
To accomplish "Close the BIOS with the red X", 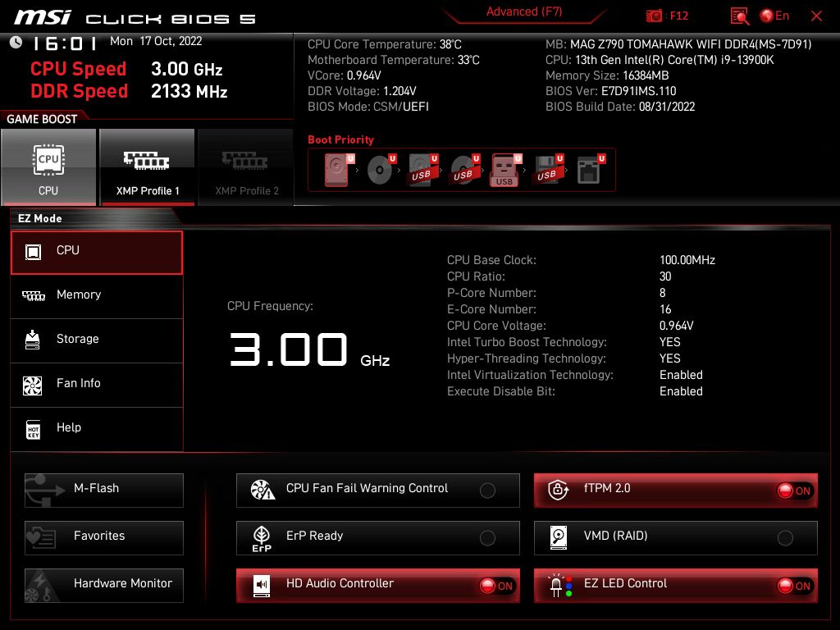I will (x=816, y=16).
